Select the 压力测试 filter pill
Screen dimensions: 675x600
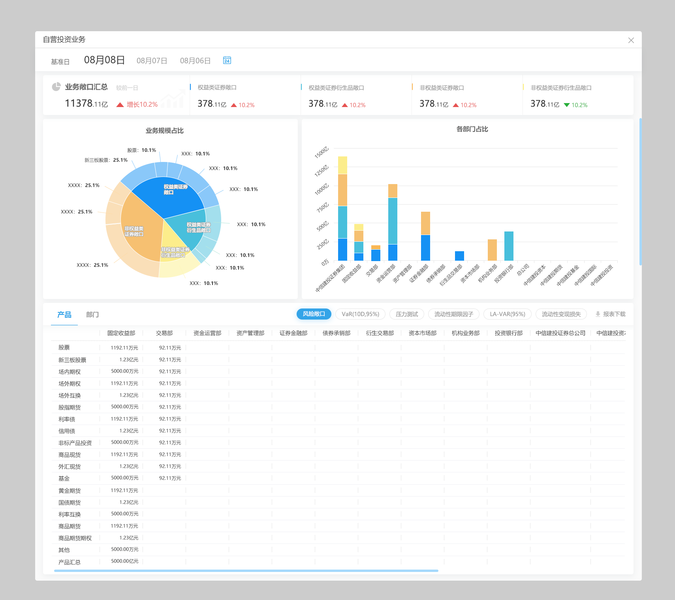[x=406, y=314]
